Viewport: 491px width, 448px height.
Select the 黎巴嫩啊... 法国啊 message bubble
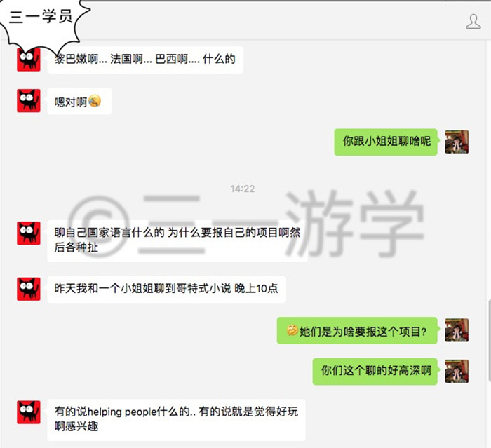click(145, 60)
